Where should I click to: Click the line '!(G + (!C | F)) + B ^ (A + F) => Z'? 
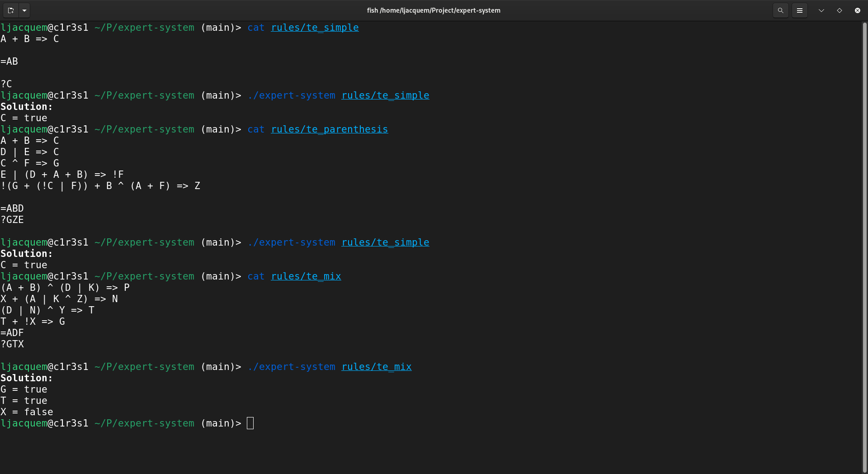tap(100, 186)
